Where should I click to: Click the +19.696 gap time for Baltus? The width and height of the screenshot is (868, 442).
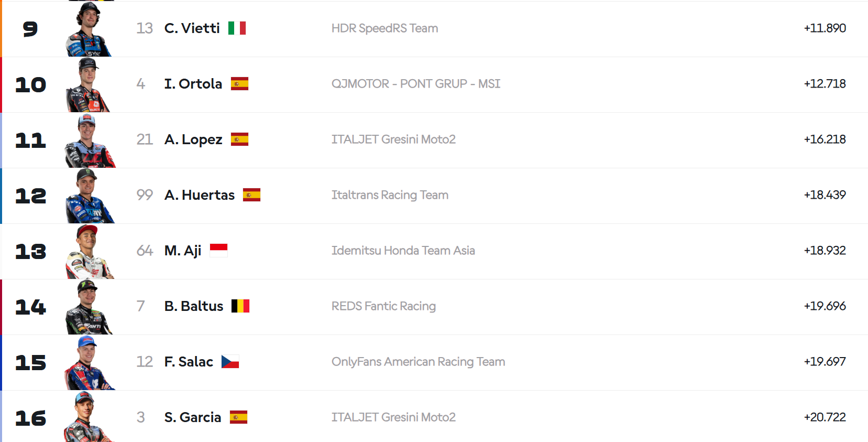tap(825, 306)
